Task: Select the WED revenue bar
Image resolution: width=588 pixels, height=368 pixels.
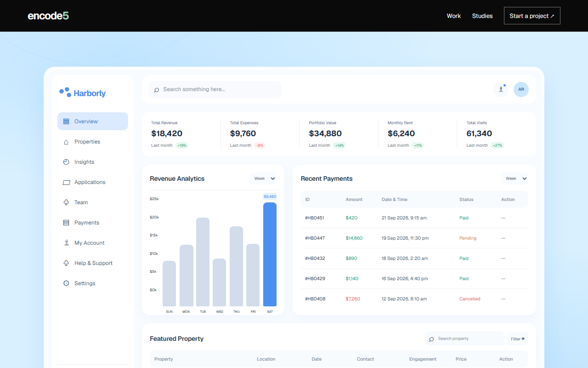Action: (220, 282)
